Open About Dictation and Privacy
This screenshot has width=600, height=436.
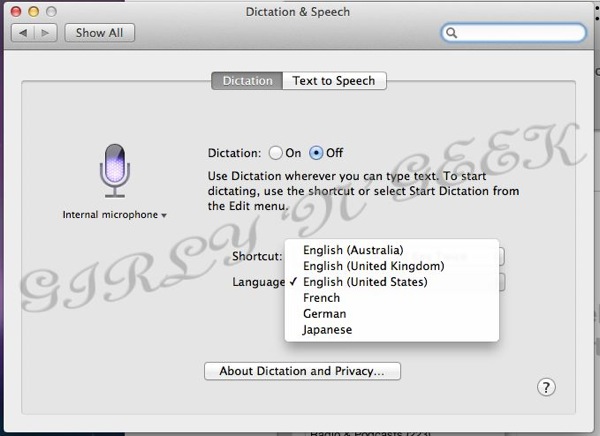pos(302,371)
